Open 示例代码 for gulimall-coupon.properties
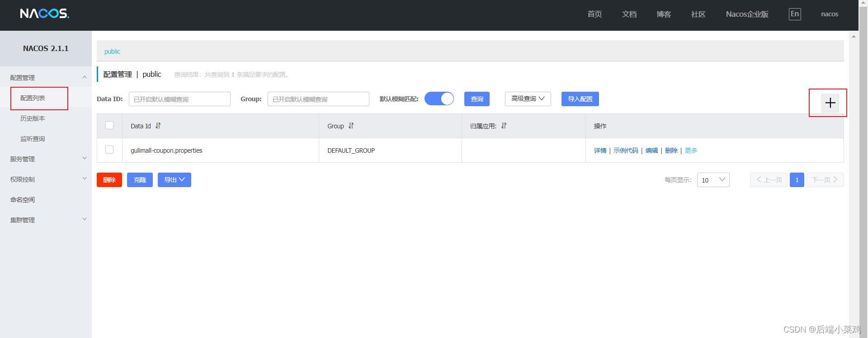 point(626,150)
